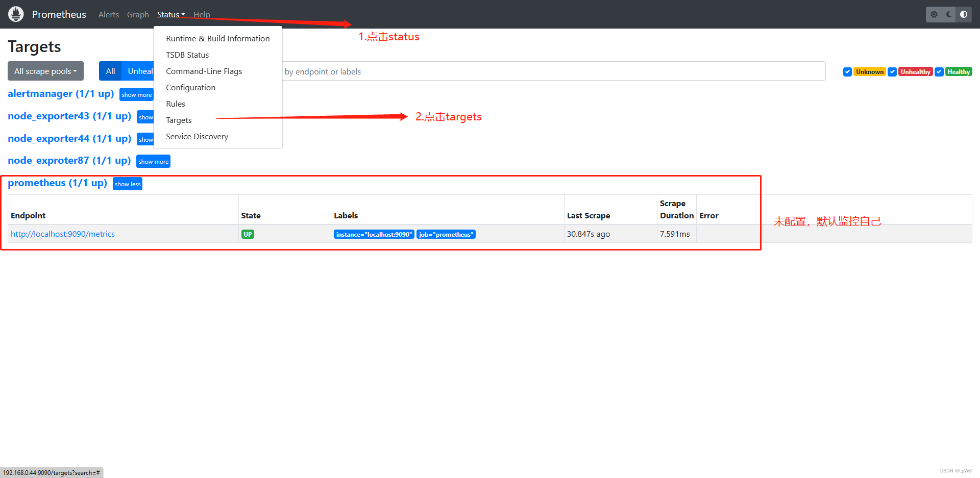Click the Prometheus logo
The width and height of the screenshot is (980, 478).
(x=16, y=14)
